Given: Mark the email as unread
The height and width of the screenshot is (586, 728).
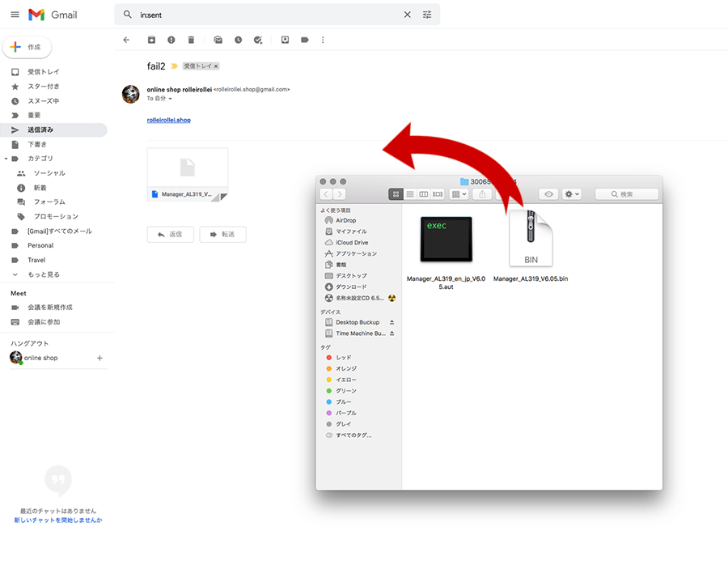Looking at the screenshot, I should (218, 40).
